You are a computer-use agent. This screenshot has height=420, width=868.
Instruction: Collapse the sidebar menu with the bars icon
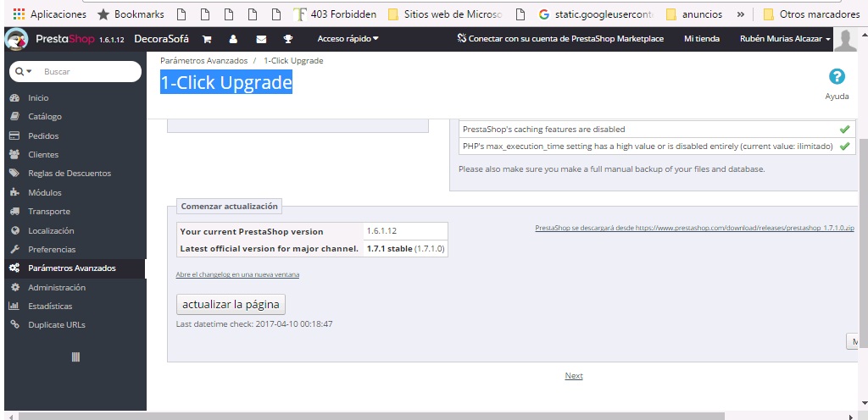pyautogui.click(x=75, y=357)
